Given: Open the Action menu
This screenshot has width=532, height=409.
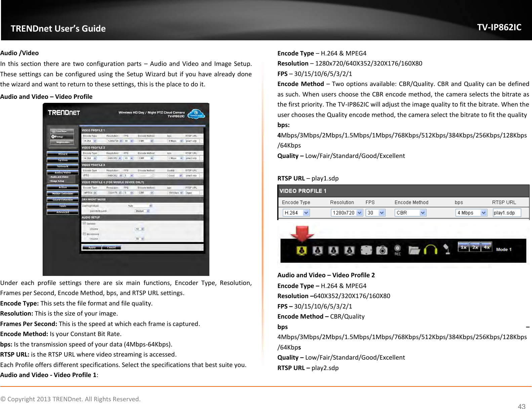Looking at the screenshot, I should click(x=63, y=187).
